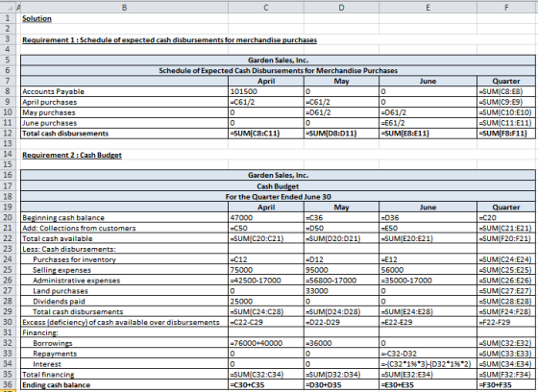Click the 'Cash Budget' title cell
Image resolution: width=538 pixels, height=392 pixels.
(x=278, y=186)
